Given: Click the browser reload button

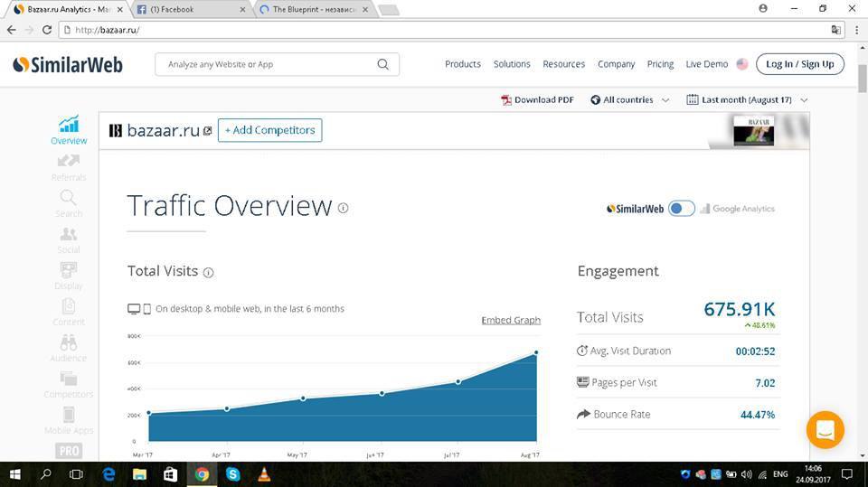Looking at the screenshot, I should click(x=47, y=30).
